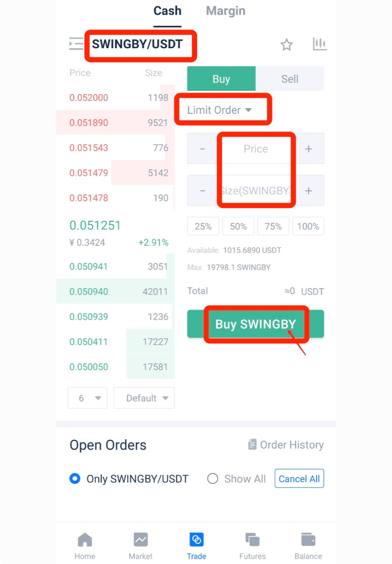
Task: Set order size to 50%
Action: click(x=238, y=226)
